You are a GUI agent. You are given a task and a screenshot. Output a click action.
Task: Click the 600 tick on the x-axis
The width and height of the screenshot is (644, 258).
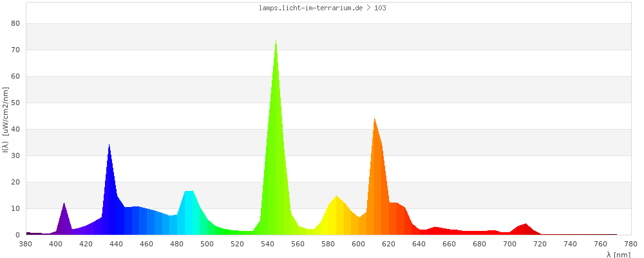point(359,244)
